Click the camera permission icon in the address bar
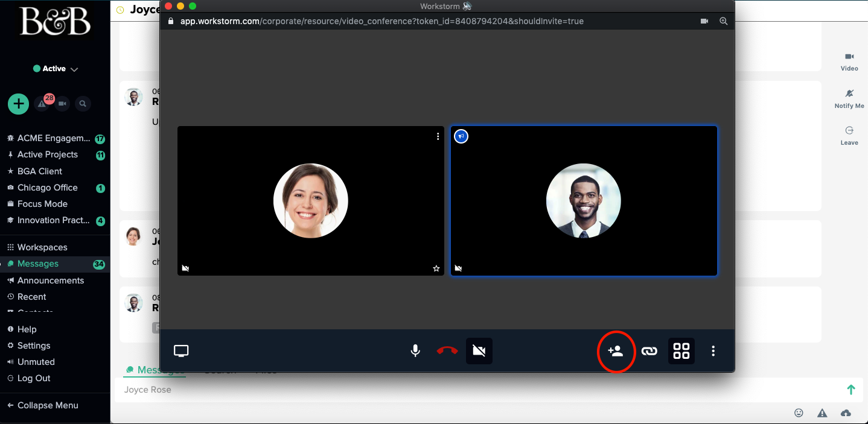 click(x=704, y=21)
